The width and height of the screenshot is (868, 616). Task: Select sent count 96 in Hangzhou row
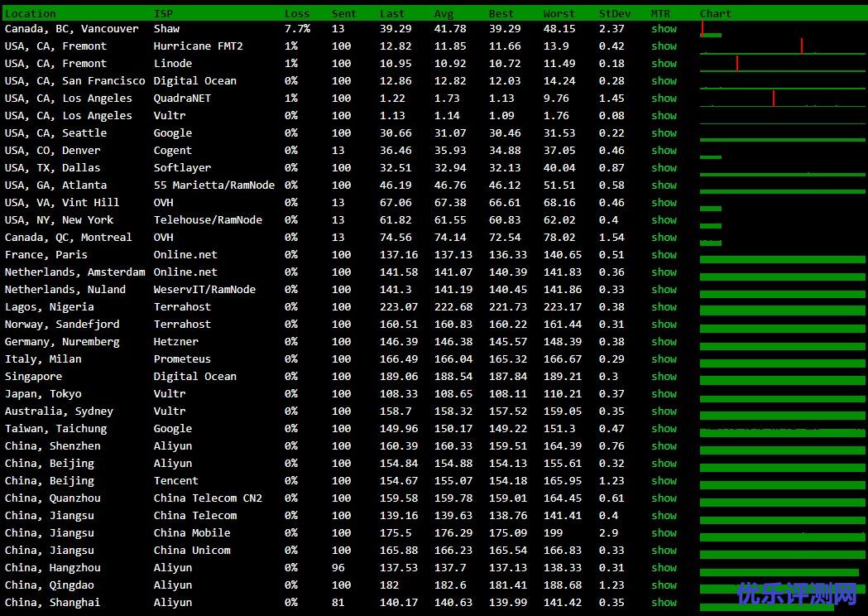(x=338, y=567)
